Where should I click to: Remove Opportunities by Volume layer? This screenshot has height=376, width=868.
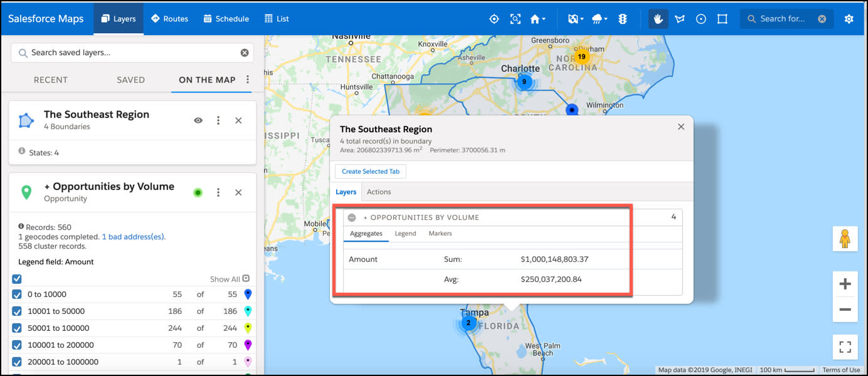(x=238, y=192)
